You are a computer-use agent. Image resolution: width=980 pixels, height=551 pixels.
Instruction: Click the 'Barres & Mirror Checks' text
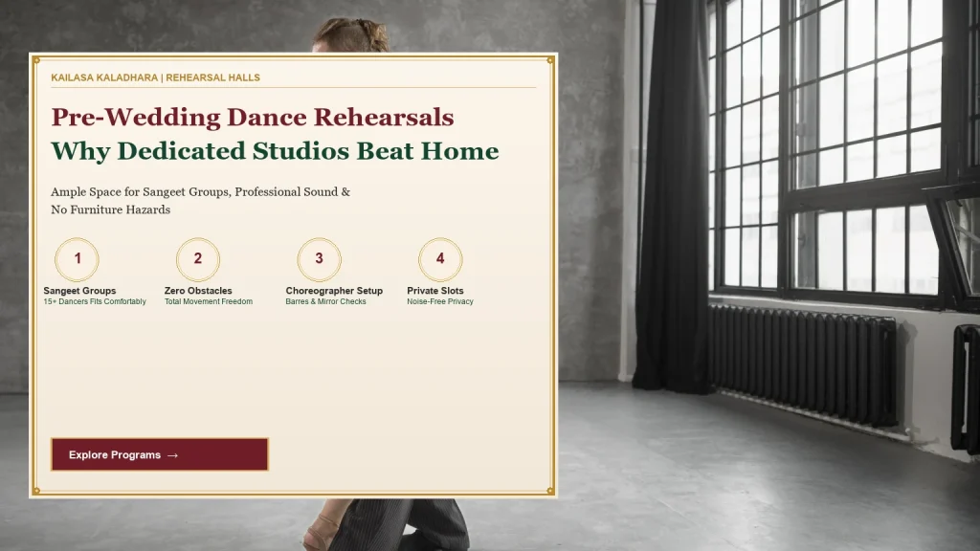325,301
